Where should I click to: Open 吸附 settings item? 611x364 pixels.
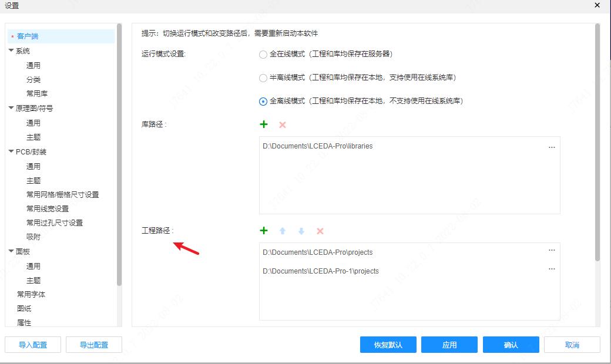tap(33, 237)
